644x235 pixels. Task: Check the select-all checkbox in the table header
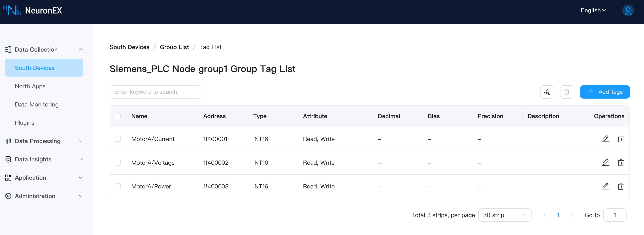click(x=117, y=116)
